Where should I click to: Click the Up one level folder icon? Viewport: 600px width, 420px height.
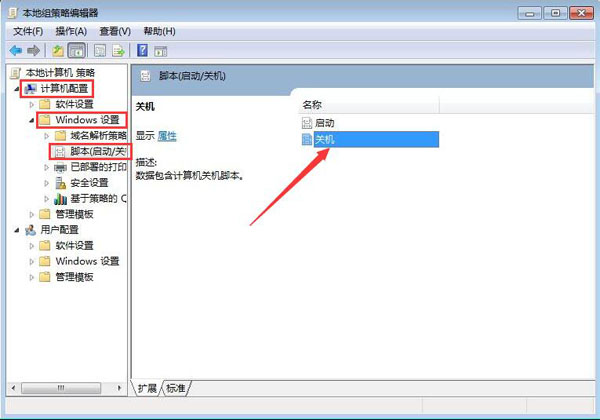58,50
